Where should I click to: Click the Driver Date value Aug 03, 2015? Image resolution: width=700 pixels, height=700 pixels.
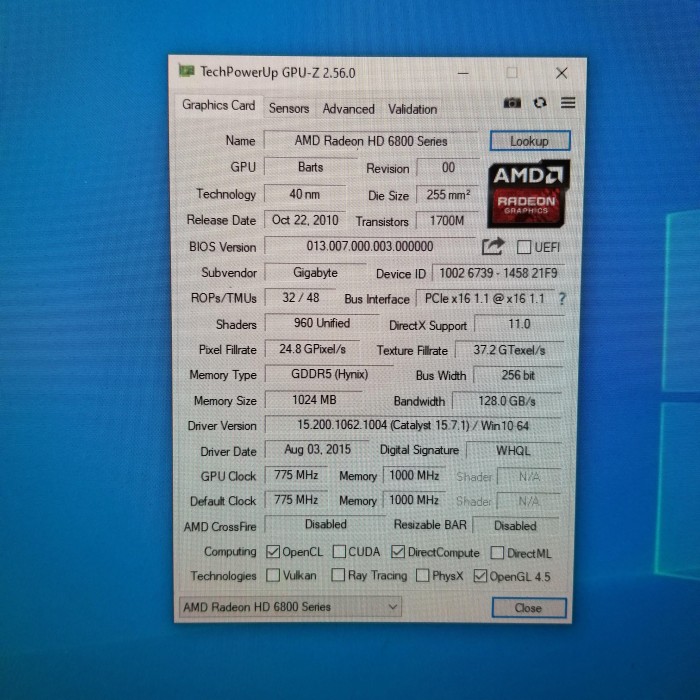point(317,450)
